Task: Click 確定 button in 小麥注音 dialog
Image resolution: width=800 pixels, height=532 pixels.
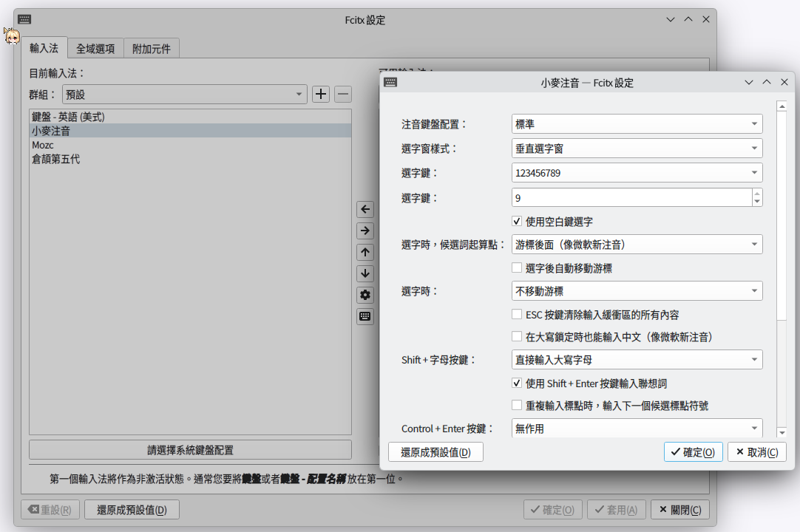Action: pos(693,452)
